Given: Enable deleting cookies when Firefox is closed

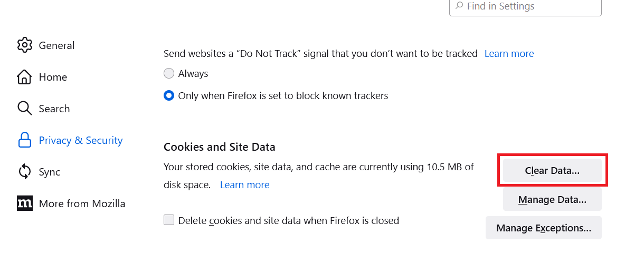Looking at the screenshot, I should [x=169, y=220].
